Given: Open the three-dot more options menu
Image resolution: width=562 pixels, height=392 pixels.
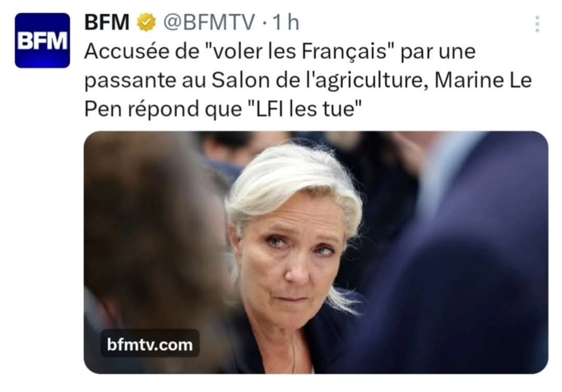Looking at the screenshot, I should [x=537, y=24].
